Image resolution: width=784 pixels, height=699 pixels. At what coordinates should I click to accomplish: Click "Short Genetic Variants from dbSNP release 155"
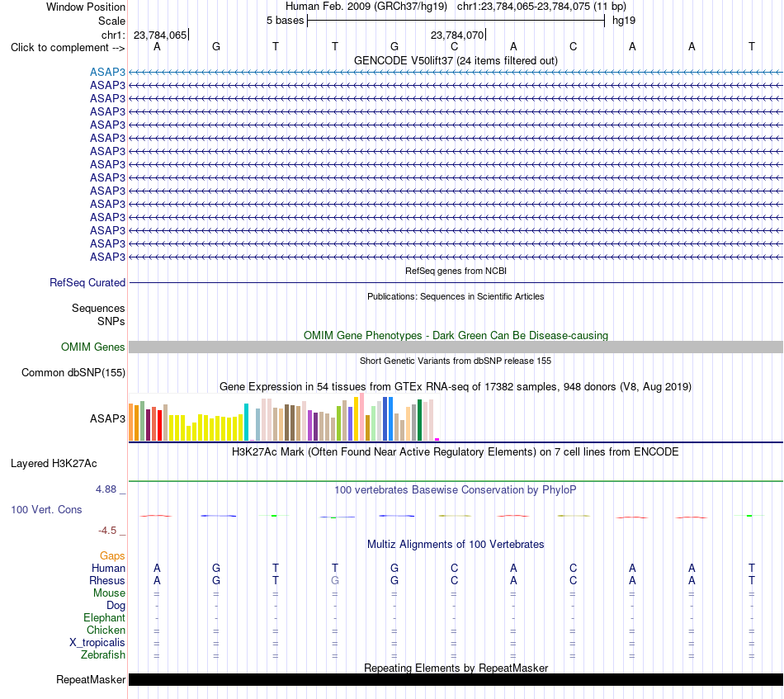click(456, 361)
